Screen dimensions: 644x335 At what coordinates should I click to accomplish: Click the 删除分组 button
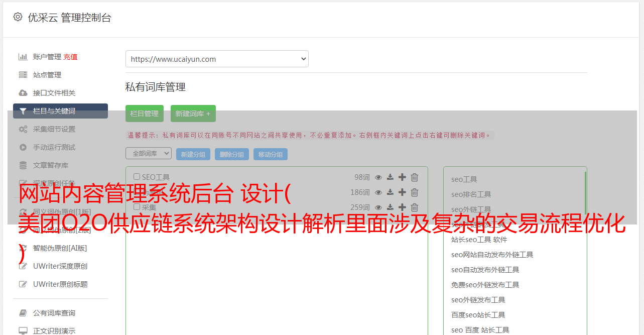pyautogui.click(x=232, y=154)
